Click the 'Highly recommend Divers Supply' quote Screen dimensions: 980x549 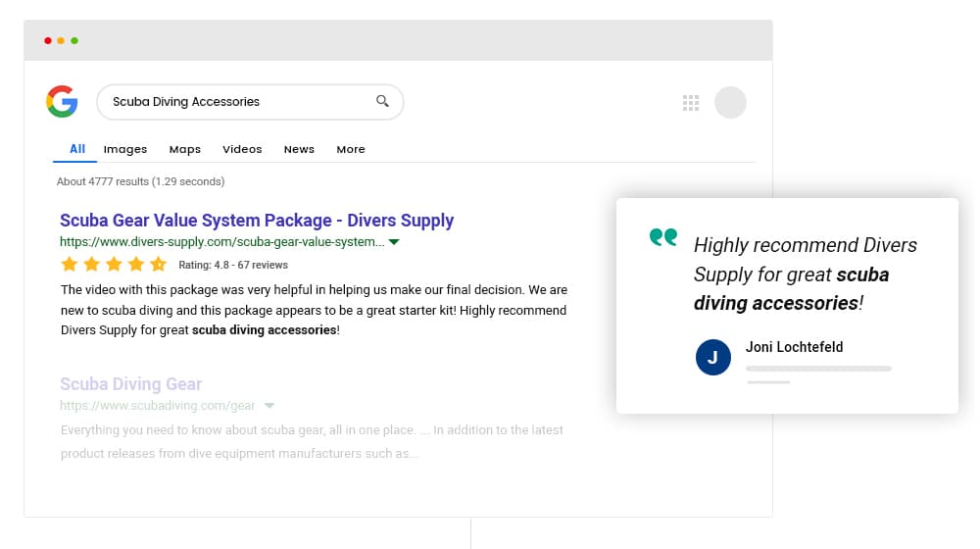806,274
